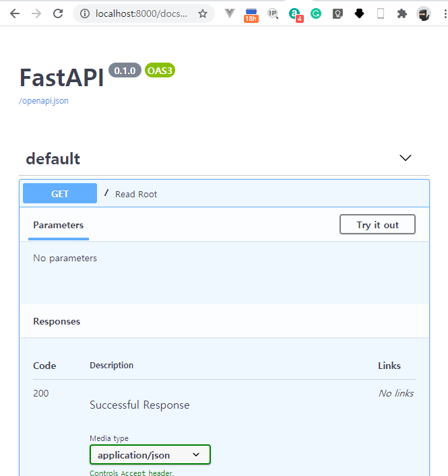This screenshot has width=448, height=476.
Task: Open the extension showing 18h badge
Action: point(251,15)
